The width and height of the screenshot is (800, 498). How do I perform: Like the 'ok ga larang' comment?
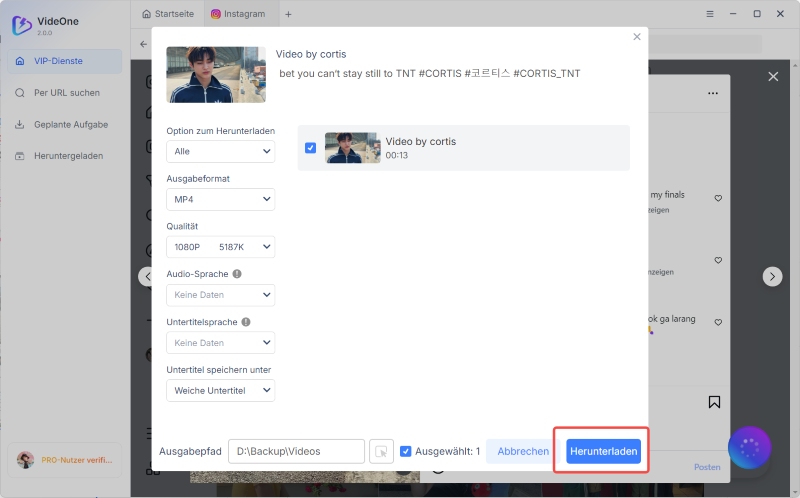tap(718, 322)
